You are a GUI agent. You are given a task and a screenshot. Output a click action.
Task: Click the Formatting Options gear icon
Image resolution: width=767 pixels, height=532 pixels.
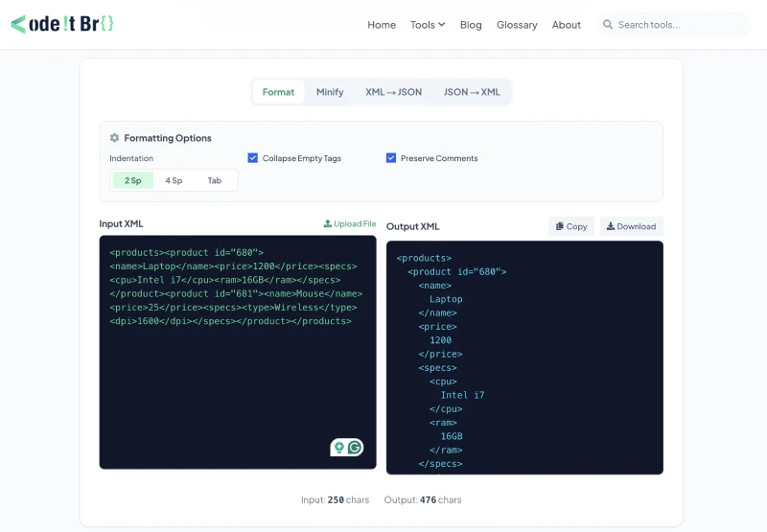point(114,138)
